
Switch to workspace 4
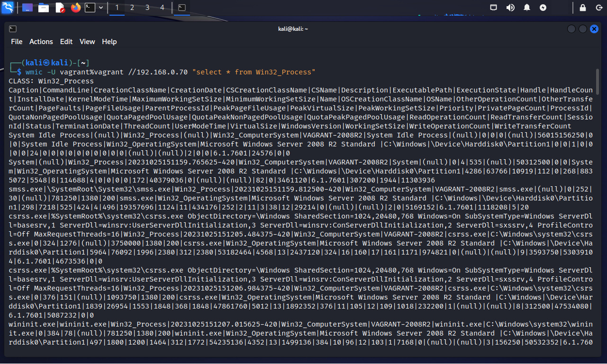[163, 8]
